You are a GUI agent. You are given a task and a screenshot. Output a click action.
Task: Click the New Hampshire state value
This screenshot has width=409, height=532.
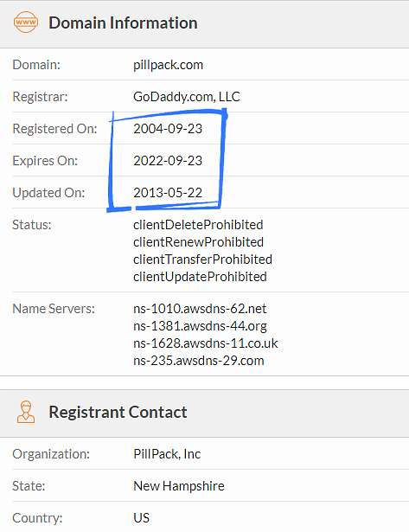(x=179, y=486)
